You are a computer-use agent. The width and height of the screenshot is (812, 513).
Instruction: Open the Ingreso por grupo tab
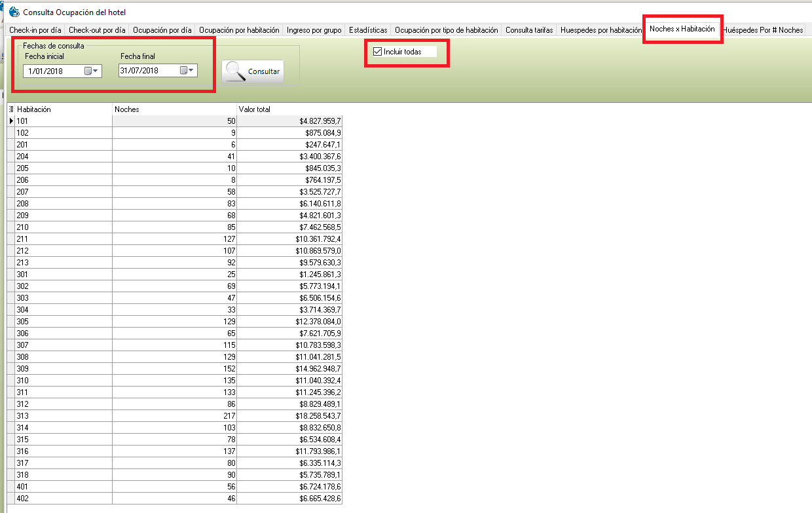(x=314, y=30)
